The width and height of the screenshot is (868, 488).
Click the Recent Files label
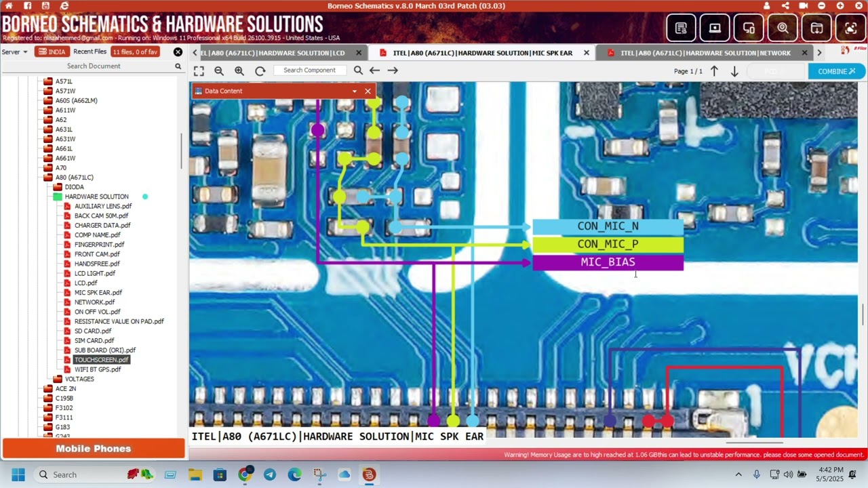pos(90,52)
